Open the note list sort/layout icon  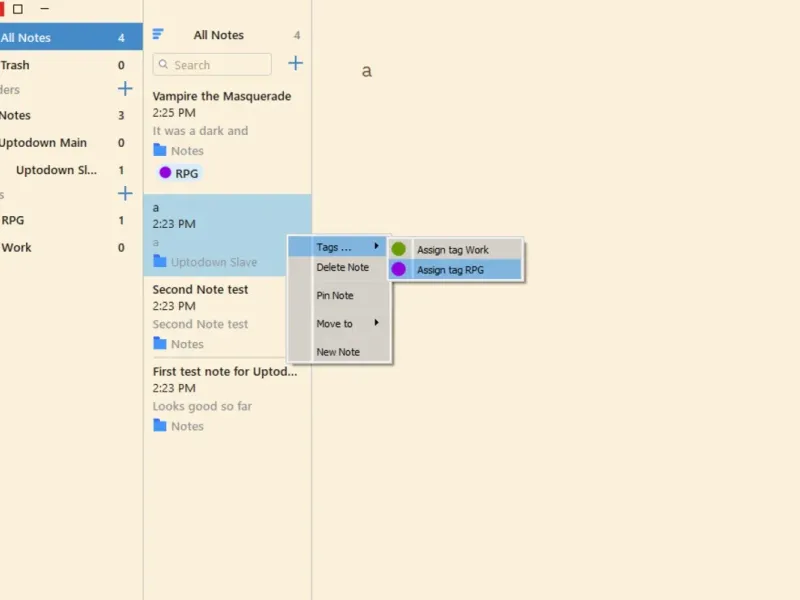[x=158, y=34]
